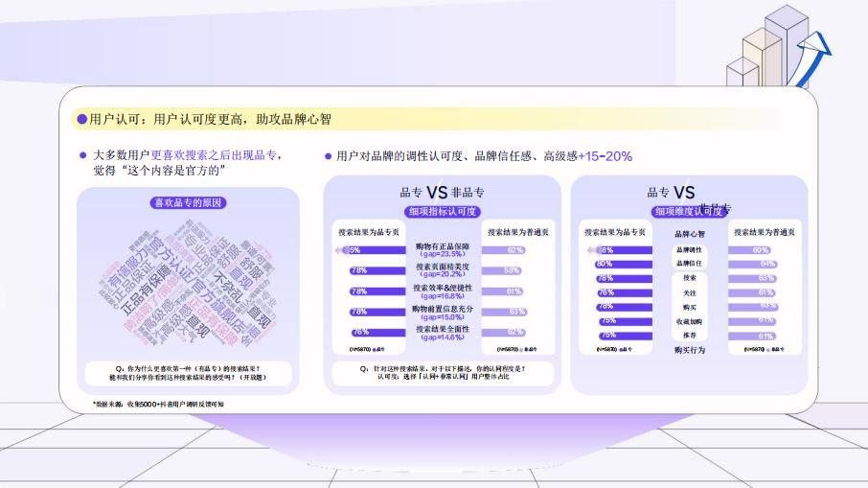This screenshot has width=868, height=488.
Task: Click the slide title '用户认可：用户认可度更高，助攻品牌心智'
Action: [x=211, y=119]
